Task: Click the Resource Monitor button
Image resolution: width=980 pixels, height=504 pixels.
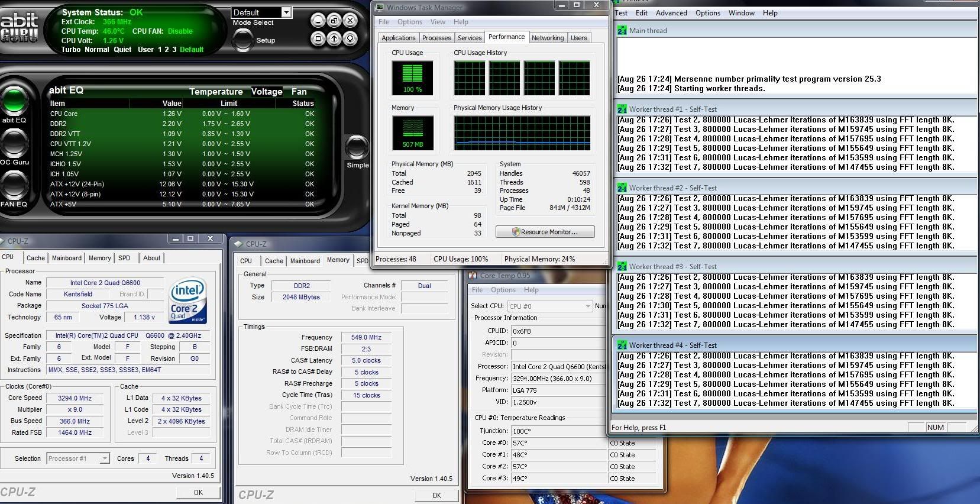Action: coord(545,232)
